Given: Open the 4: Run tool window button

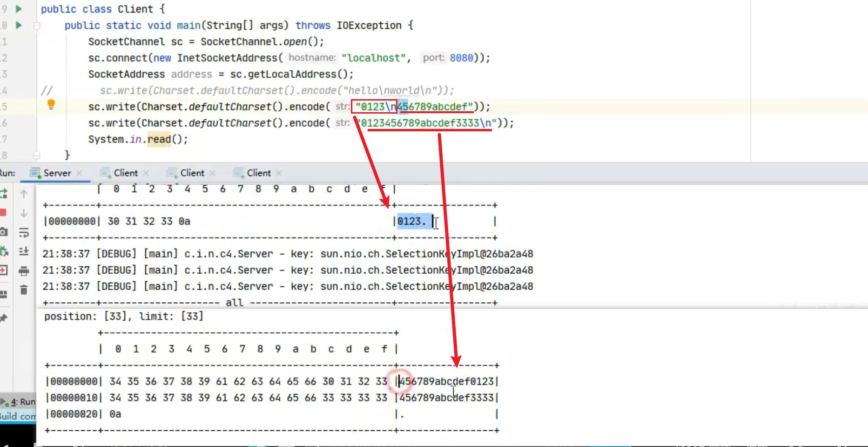Looking at the screenshot, I should coord(19,401).
